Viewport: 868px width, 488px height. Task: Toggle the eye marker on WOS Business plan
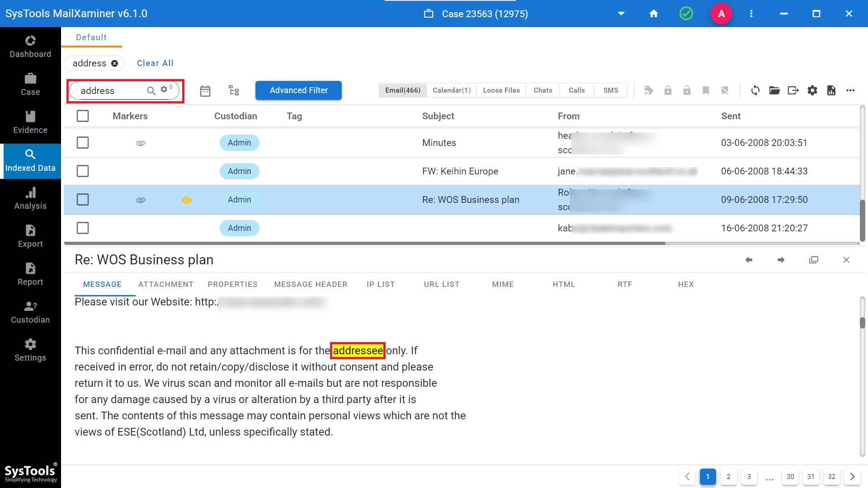[x=186, y=200]
